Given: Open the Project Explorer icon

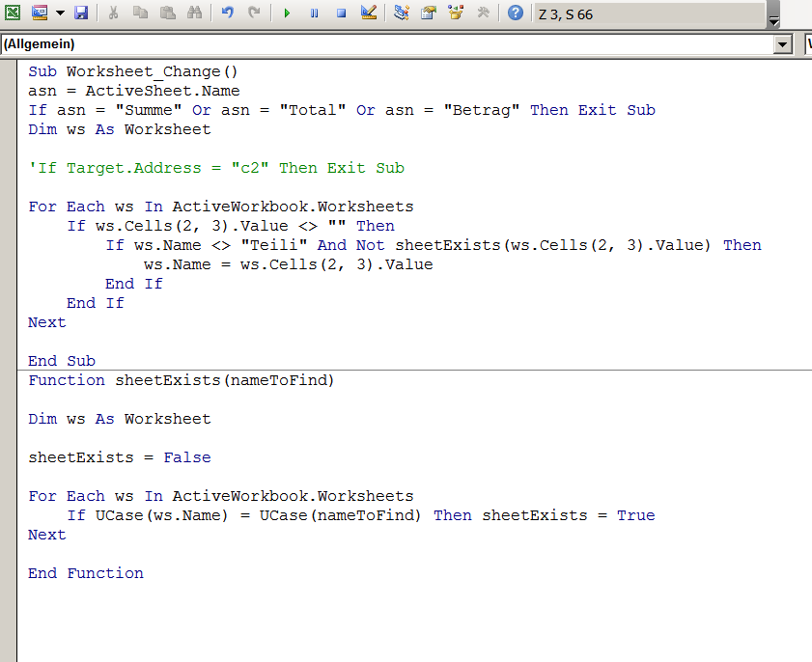Looking at the screenshot, I should (x=402, y=13).
